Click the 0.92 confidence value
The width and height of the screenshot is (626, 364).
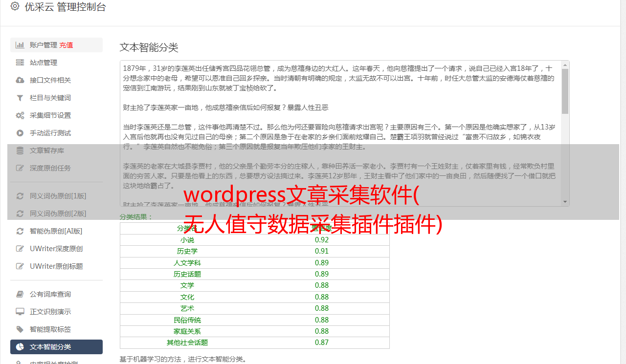[x=322, y=240]
